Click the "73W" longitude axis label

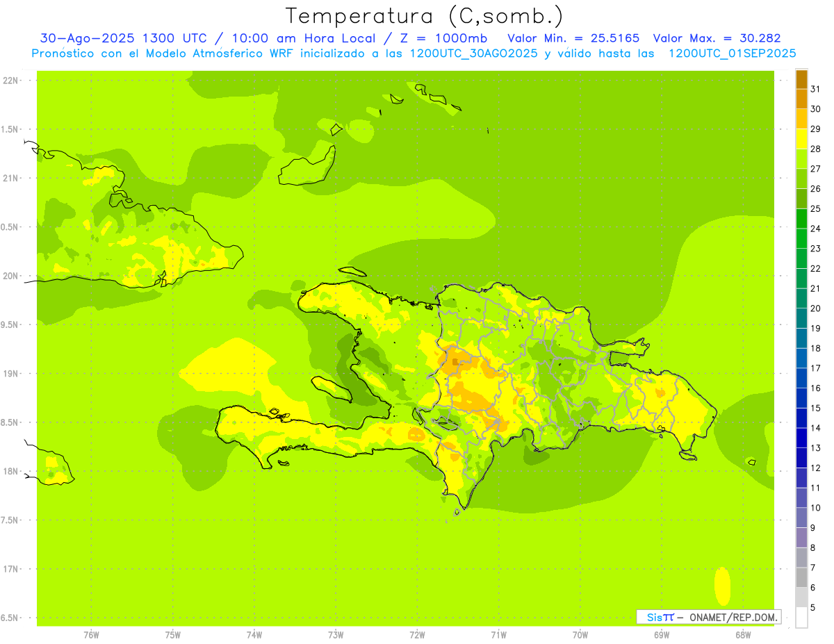336,635
